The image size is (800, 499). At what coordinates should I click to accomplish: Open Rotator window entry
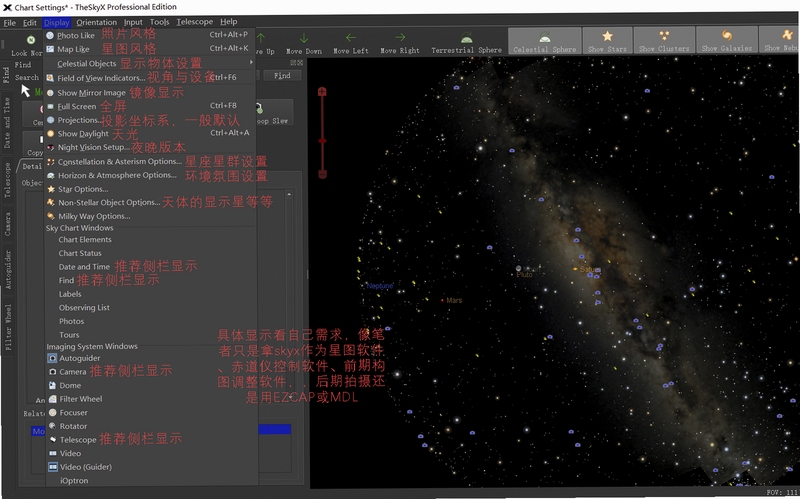(x=73, y=427)
